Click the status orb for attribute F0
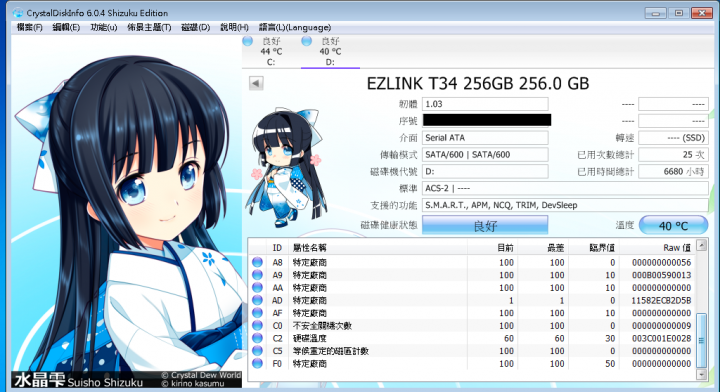Viewport: 720px width, 392px height. point(257,363)
